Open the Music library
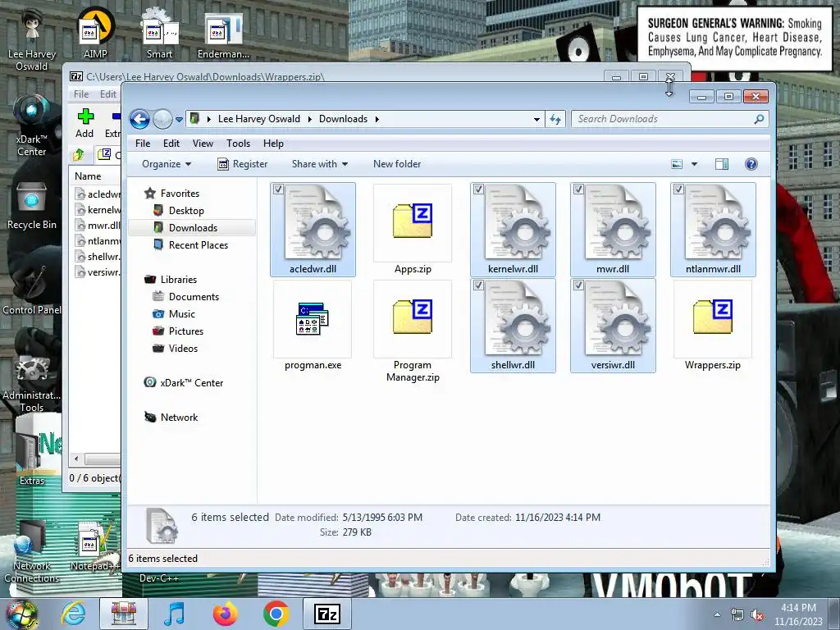Screen dimensions: 840x630 point(181,314)
